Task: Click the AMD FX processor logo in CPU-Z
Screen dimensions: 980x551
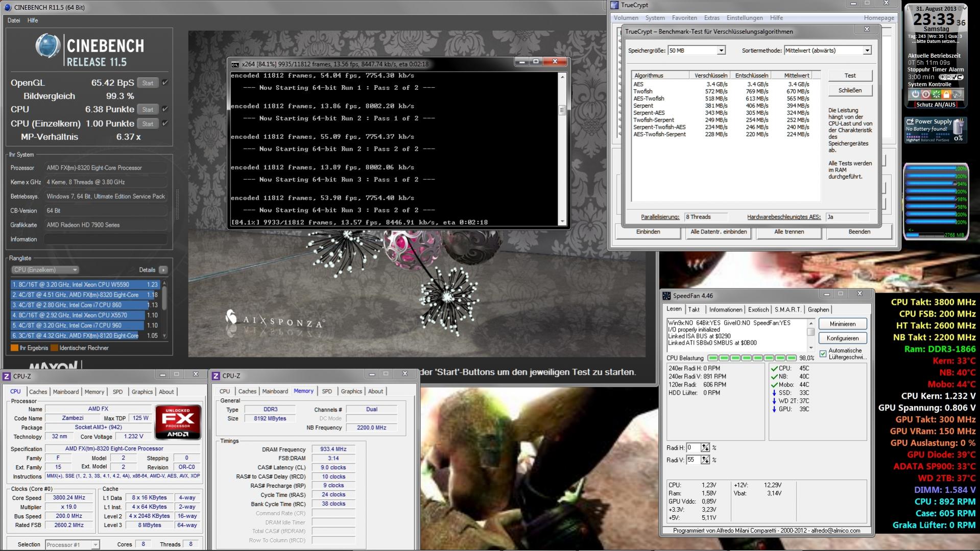Action: pyautogui.click(x=178, y=422)
